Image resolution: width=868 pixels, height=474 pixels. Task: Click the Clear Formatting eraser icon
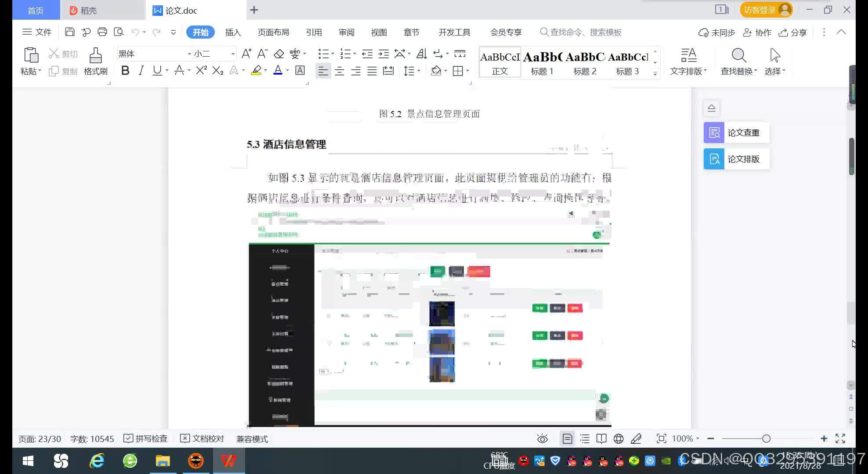(x=279, y=54)
